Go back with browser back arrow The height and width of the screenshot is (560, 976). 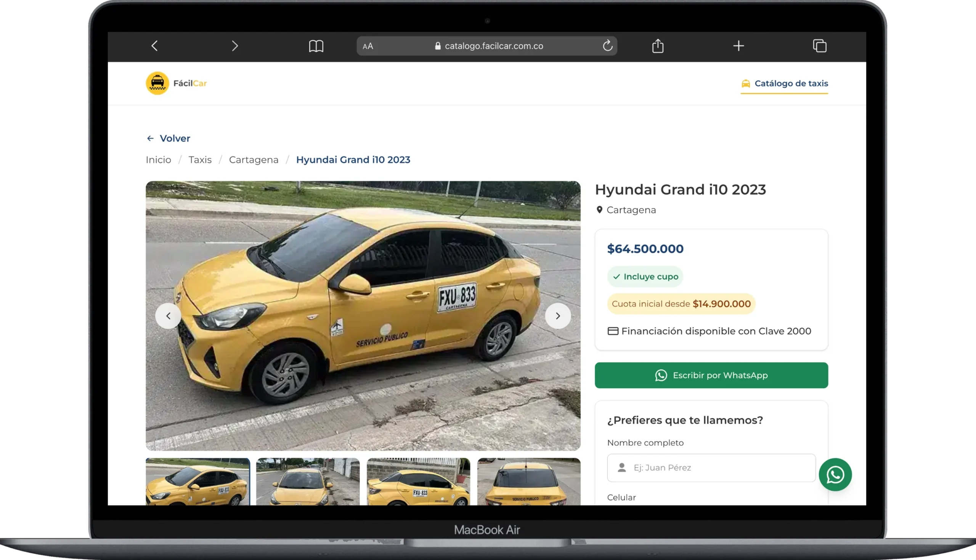click(x=154, y=46)
